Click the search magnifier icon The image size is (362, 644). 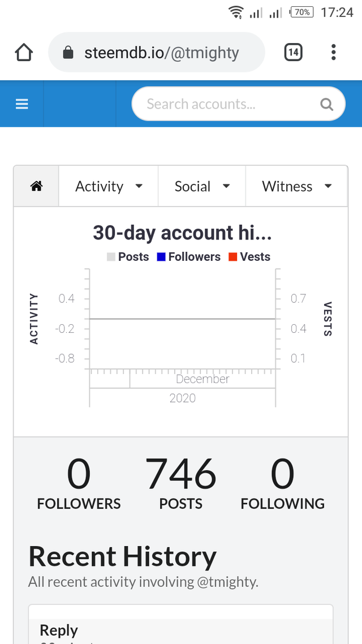[327, 104]
